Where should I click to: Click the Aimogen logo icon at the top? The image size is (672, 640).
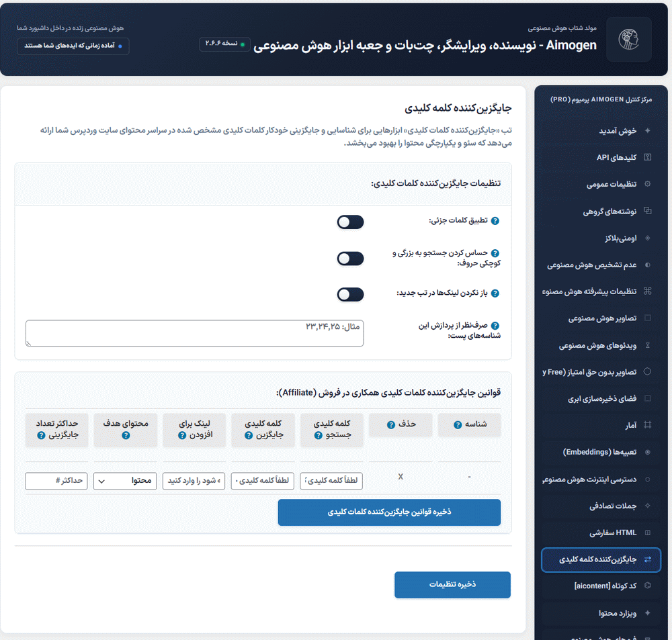pyautogui.click(x=628, y=39)
